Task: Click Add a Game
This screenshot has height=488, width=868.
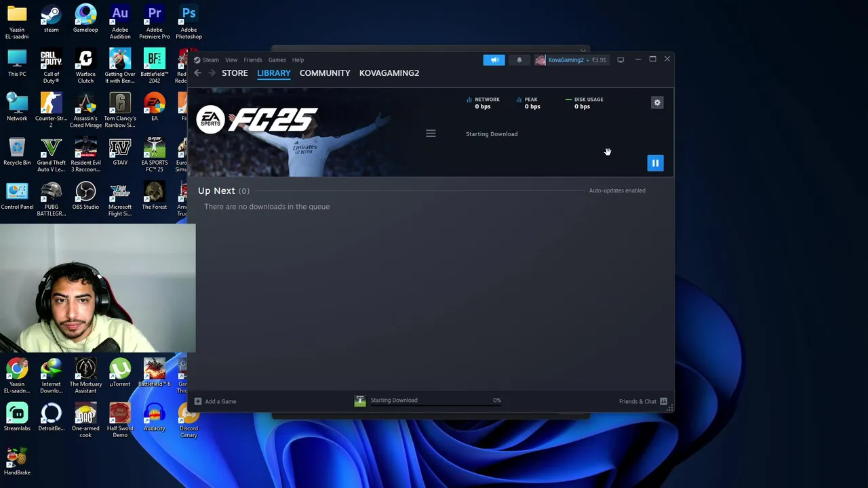Action: click(x=216, y=401)
